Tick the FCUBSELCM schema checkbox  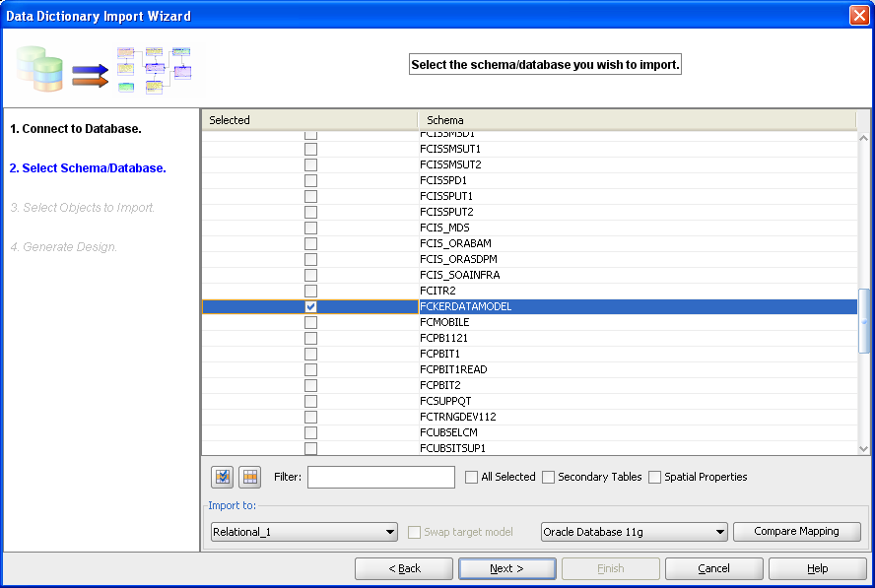tap(310, 433)
